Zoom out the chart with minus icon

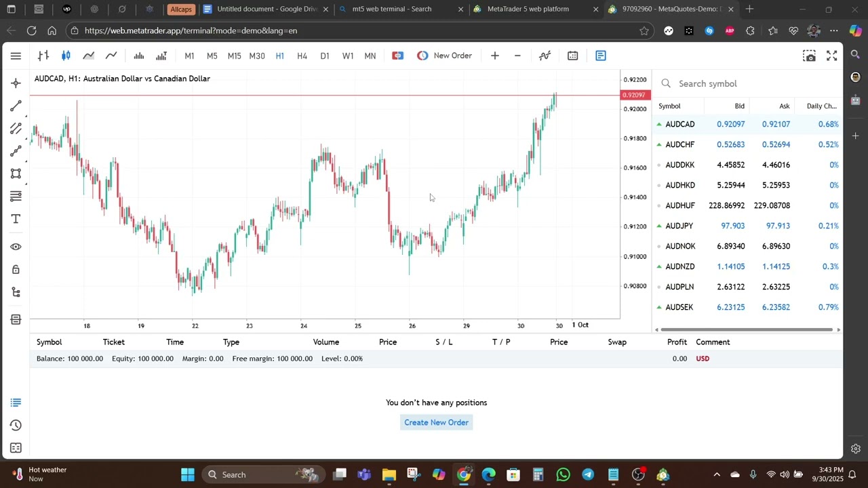pyautogui.click(x=517, y=56)
